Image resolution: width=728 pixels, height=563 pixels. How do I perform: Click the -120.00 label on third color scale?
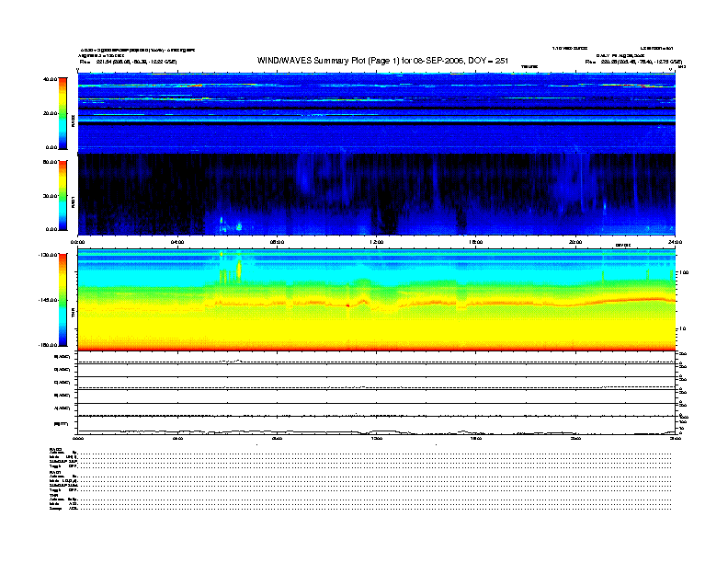coord(49,255)
